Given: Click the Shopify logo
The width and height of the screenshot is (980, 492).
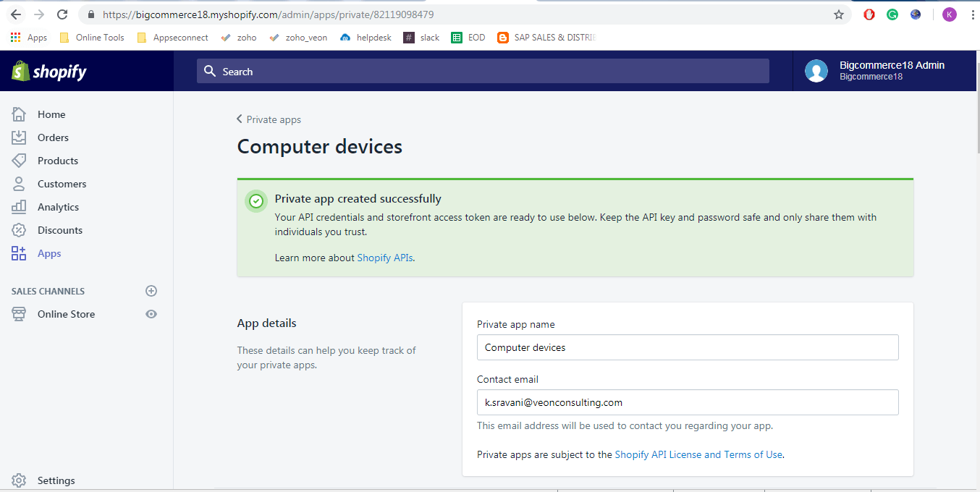Looking at the screenshot, I should pyautogui.click(x=49, y=71).
